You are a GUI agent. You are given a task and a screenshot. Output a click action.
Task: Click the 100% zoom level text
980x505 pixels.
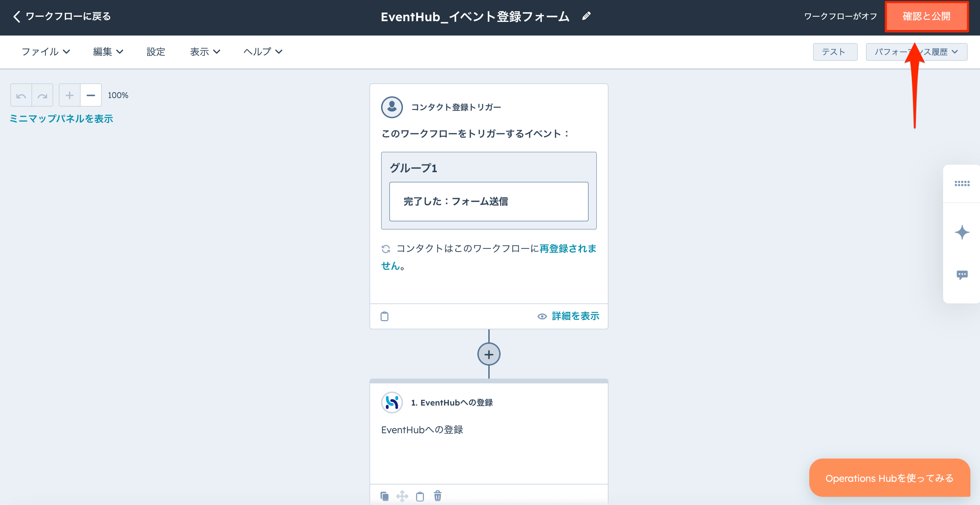(x=118, y=95)
